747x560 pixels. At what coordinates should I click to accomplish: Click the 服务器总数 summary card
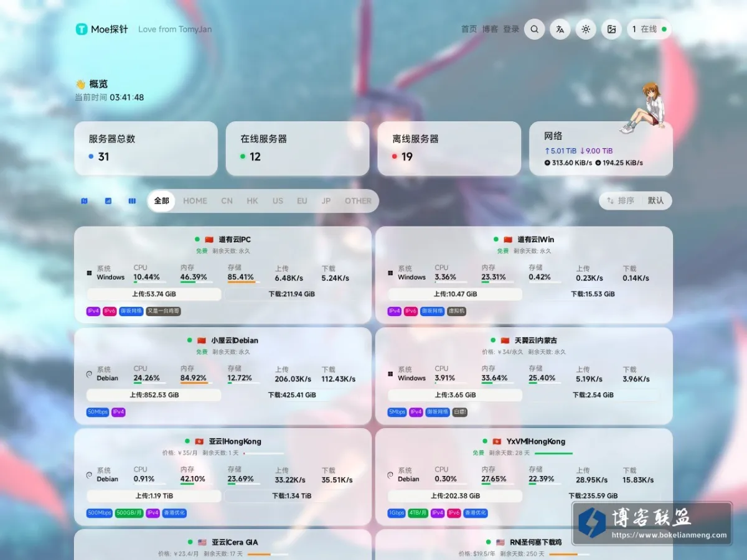click(146, 148)
